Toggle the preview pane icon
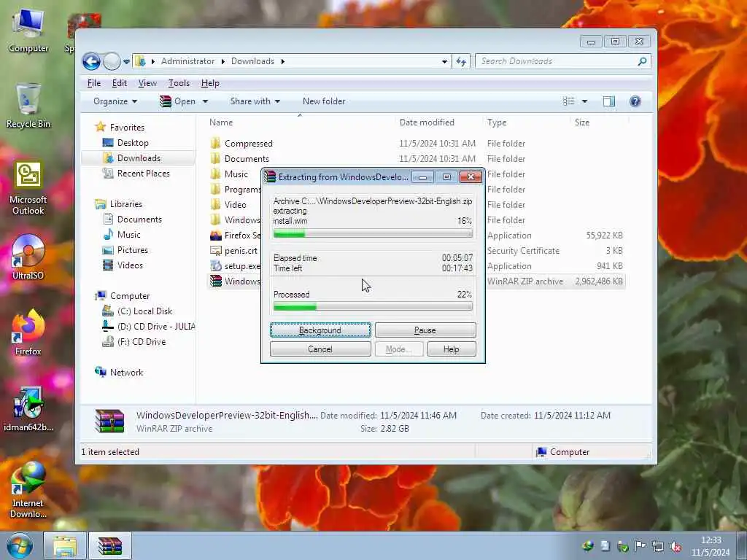 (x=609, y=101)
